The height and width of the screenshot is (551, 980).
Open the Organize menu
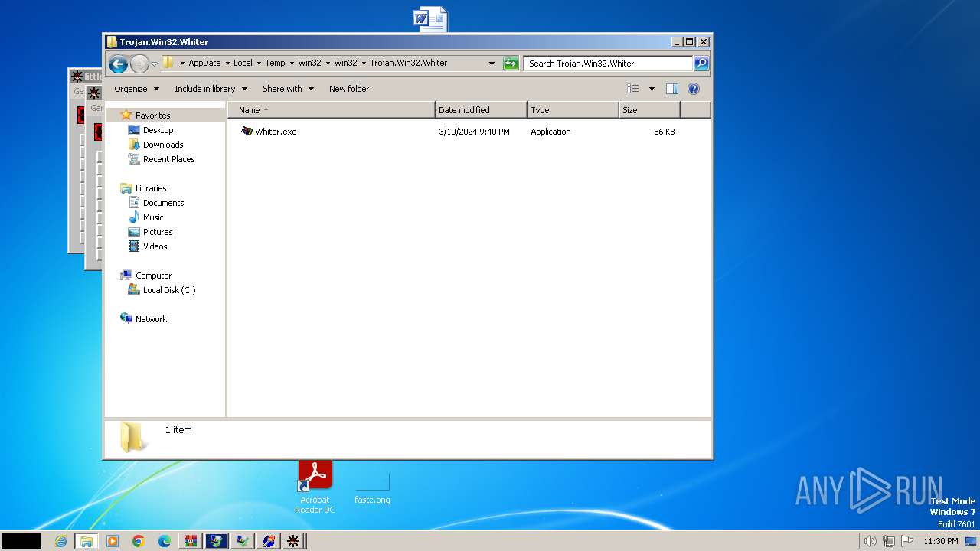click(x=137, y=89)
